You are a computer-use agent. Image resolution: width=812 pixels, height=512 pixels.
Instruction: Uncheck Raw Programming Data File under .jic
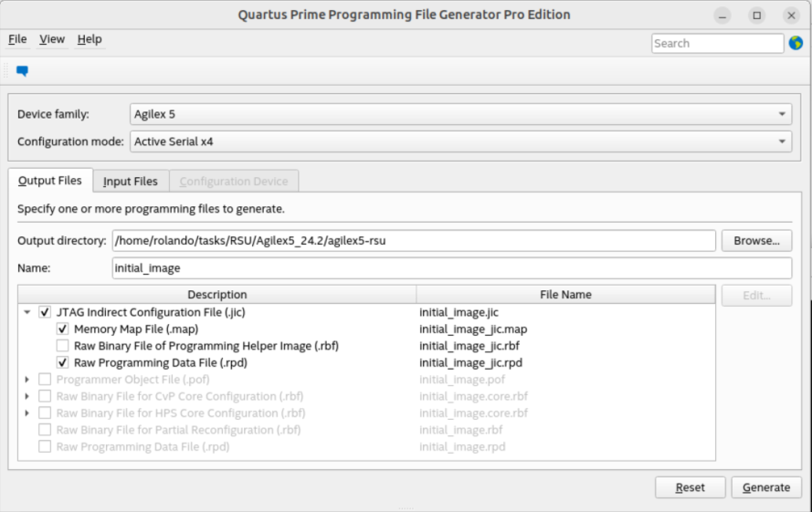click(62, 362)
